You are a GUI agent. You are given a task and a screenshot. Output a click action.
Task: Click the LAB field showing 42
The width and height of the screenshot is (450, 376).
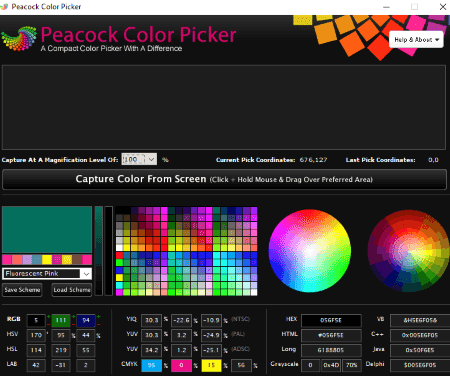(36, 365)
